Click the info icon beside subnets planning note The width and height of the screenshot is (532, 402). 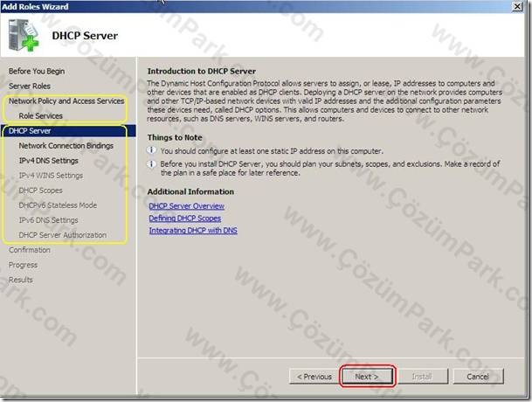pyautogui.click(x=151, y=164)
